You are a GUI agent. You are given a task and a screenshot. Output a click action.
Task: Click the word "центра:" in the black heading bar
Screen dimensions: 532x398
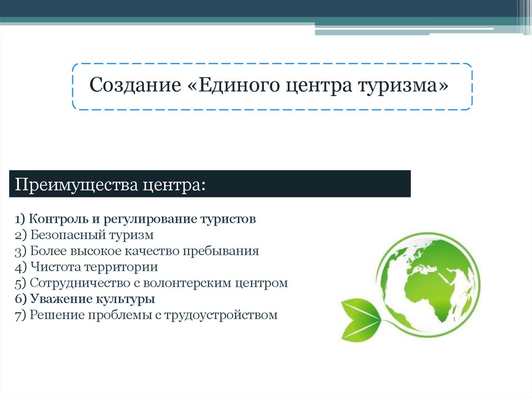(175, 184)
